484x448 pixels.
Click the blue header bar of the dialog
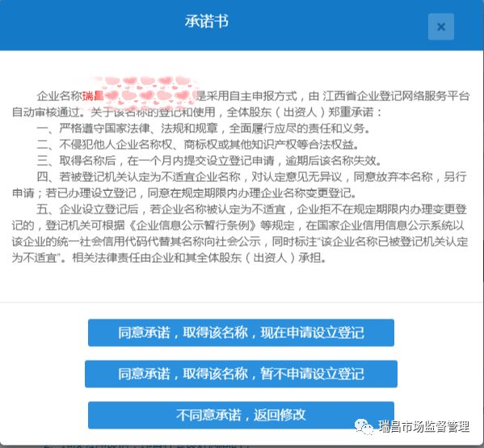click(x=242, y=25)
